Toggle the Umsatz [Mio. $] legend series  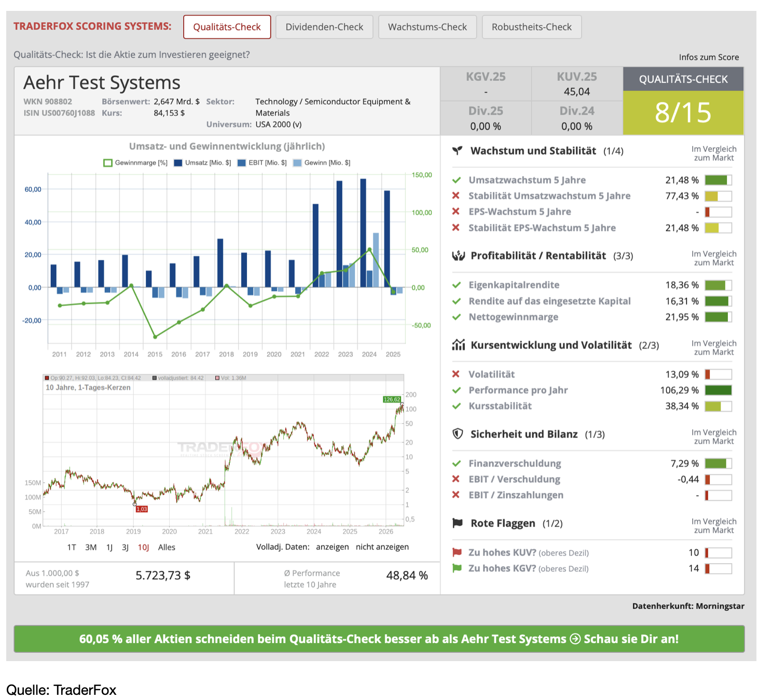[202, 163]
